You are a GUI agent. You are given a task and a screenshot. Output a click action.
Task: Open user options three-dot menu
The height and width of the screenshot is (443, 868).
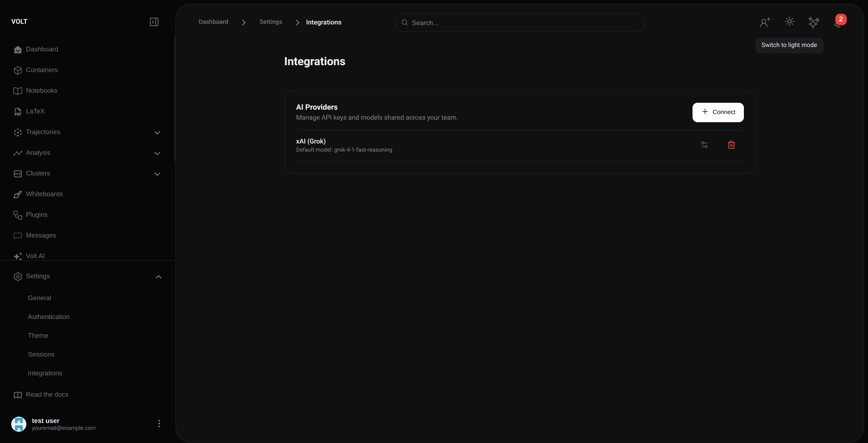159,424
